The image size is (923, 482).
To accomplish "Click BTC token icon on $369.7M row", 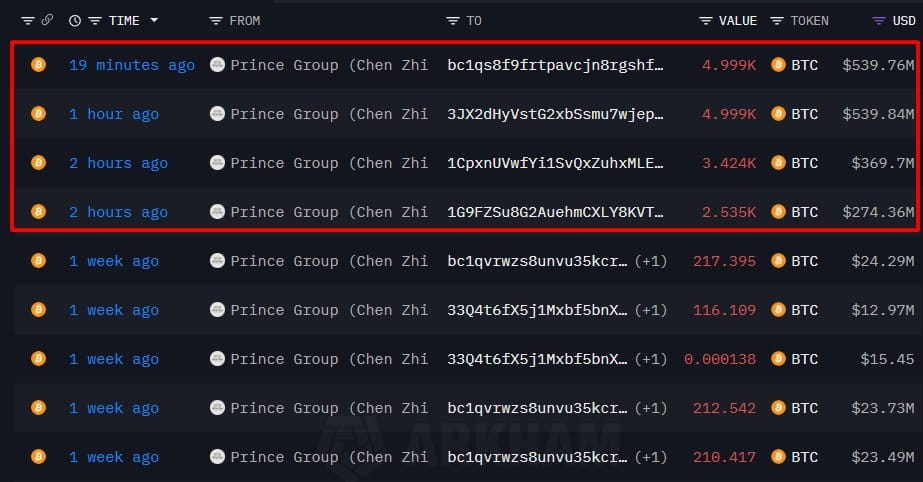I will [x=778, y=162].
